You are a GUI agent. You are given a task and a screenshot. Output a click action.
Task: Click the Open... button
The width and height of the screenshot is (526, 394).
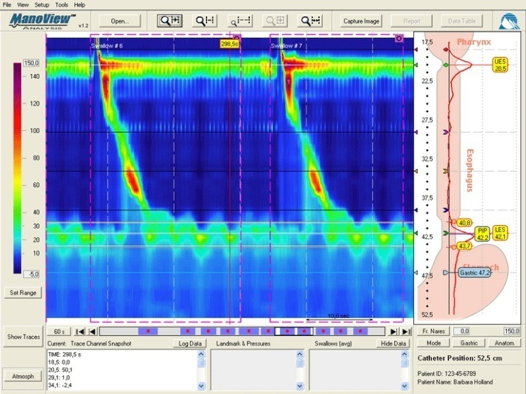pos(120,21)
